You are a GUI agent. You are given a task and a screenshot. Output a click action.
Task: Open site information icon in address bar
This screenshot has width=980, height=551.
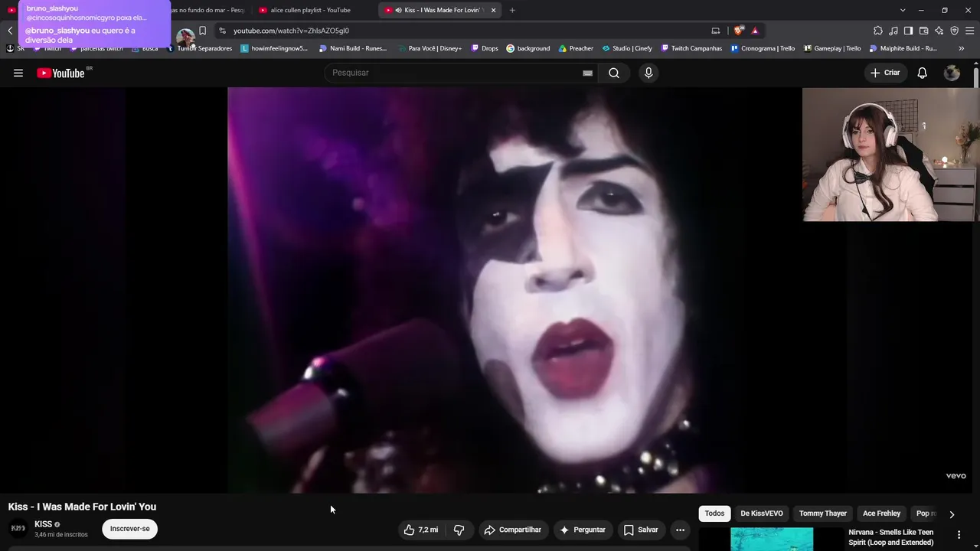pos(222,31)
